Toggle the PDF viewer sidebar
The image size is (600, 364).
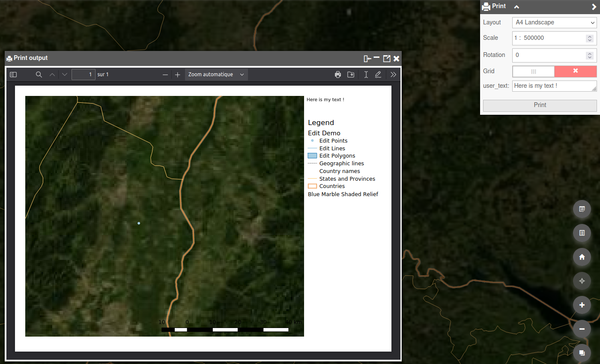click(13, 75)
